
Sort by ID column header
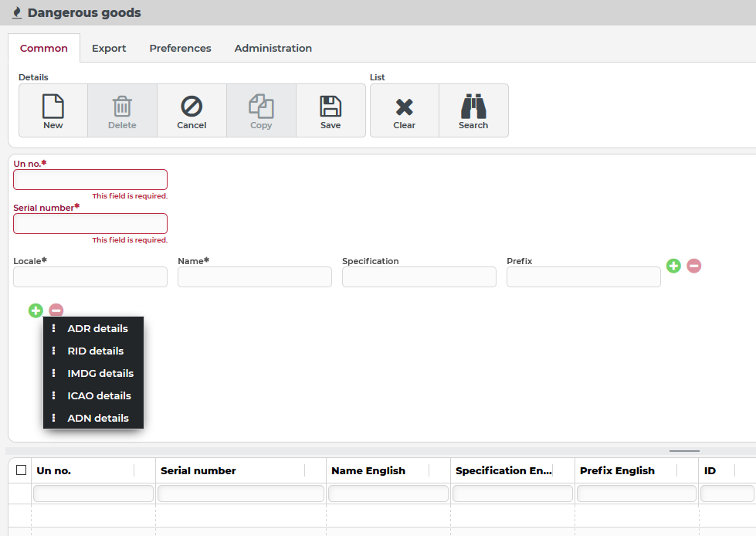[710, 470]
